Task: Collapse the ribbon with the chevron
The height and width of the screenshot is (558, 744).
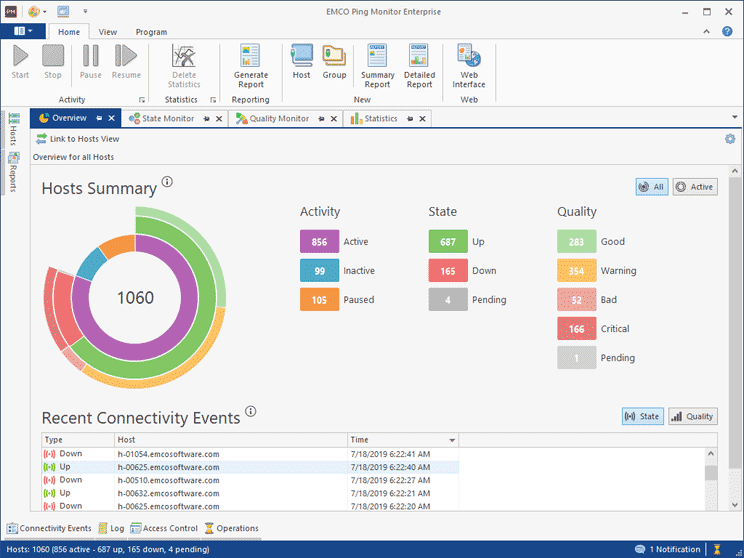Action: pos(707,31)
